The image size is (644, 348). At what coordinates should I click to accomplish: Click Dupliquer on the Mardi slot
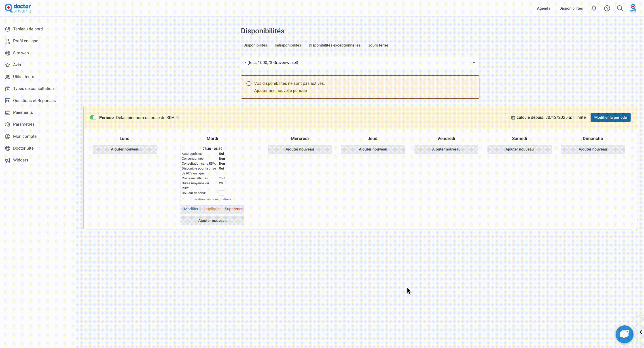coord(212,209)
